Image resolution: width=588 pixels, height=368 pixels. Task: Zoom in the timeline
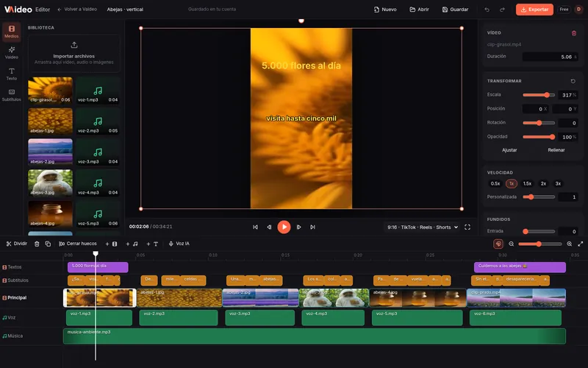[x=569, y=244]
